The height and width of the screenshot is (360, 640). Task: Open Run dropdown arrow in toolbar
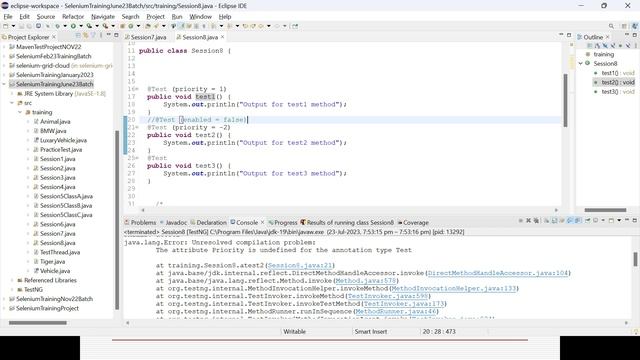[x=81, y=26]
